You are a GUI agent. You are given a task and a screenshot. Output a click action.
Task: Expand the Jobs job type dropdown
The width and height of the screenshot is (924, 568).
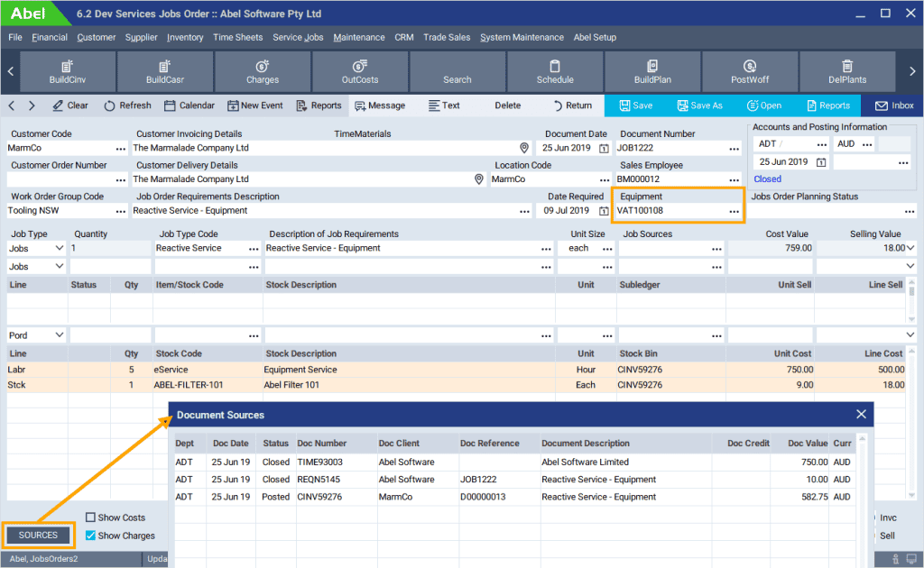coord(60,248)
